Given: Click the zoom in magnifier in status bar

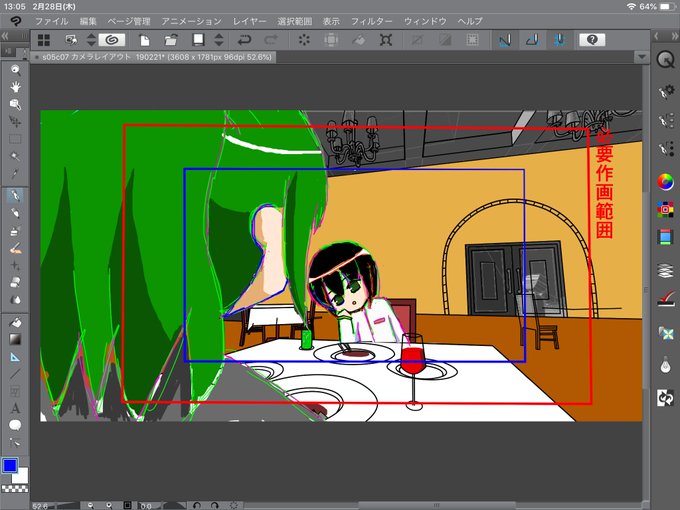Looking at the screenshot, I should [109, 505].
